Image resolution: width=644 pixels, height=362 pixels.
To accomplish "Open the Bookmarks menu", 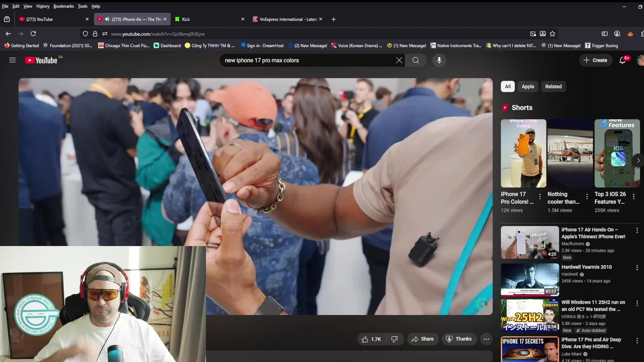I will pos(63,6).
